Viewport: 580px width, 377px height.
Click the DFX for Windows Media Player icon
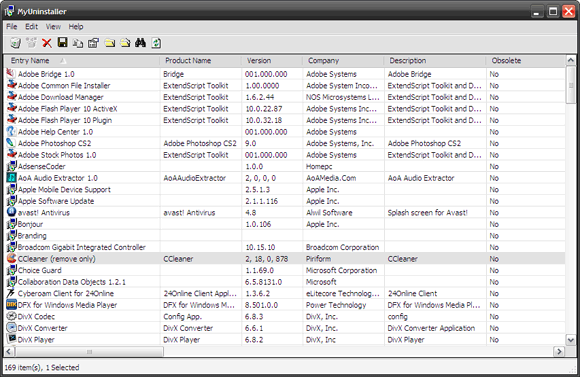click(x=11, y=304)
